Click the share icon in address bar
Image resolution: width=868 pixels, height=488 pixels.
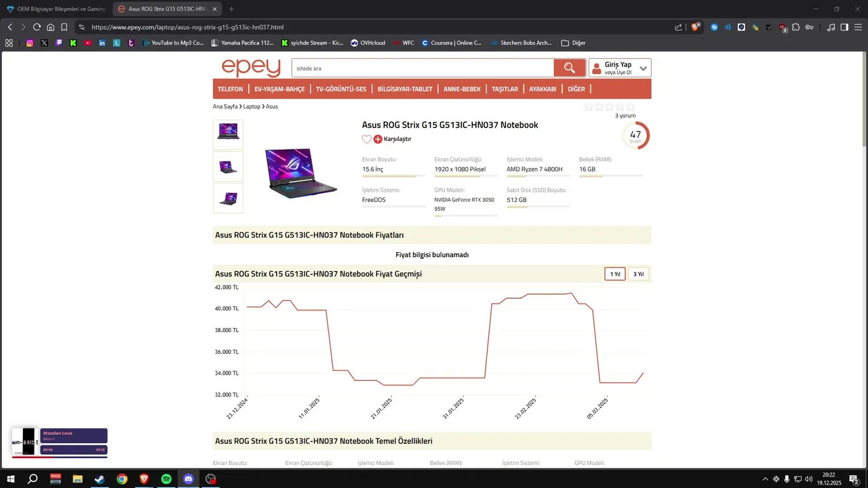(x=678, y=27)
